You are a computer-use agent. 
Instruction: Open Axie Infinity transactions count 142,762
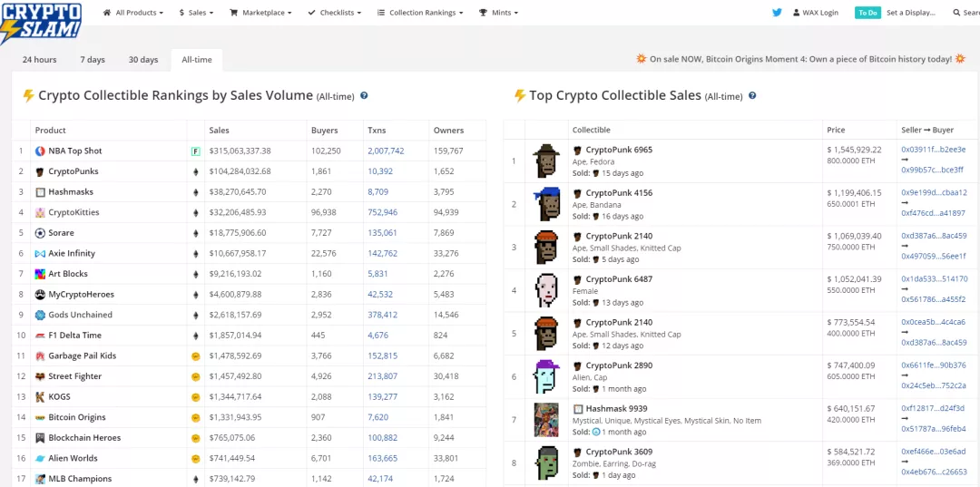(382, 254)
